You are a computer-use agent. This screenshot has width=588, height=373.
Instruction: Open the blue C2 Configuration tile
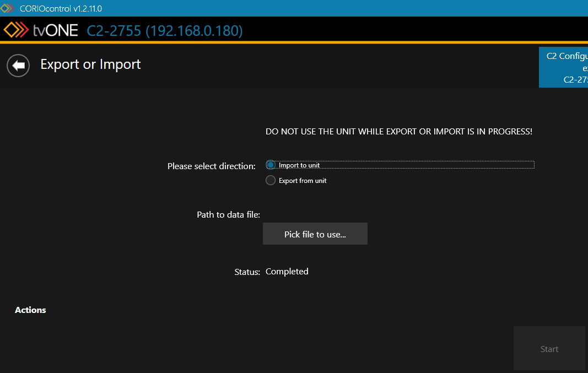coord(564,67)
